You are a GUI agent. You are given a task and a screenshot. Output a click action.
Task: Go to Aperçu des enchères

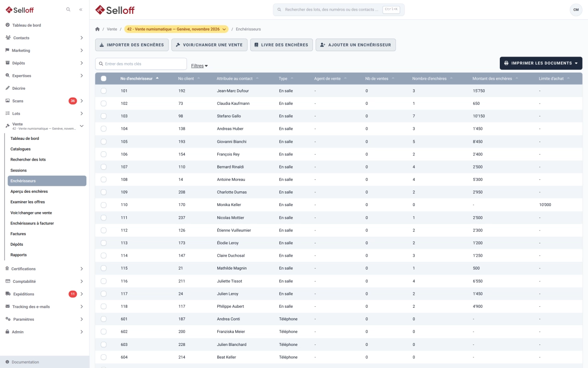[x=29, y=191]
